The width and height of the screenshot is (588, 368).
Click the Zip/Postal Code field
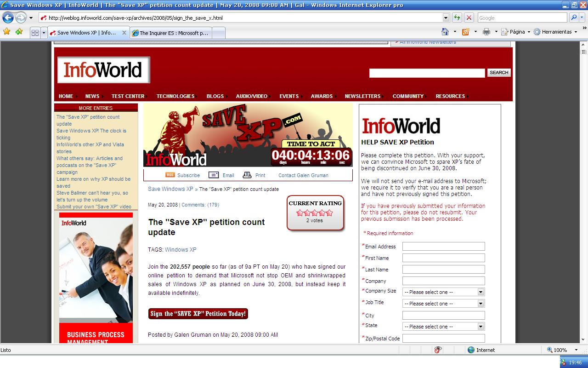point(443,338)
